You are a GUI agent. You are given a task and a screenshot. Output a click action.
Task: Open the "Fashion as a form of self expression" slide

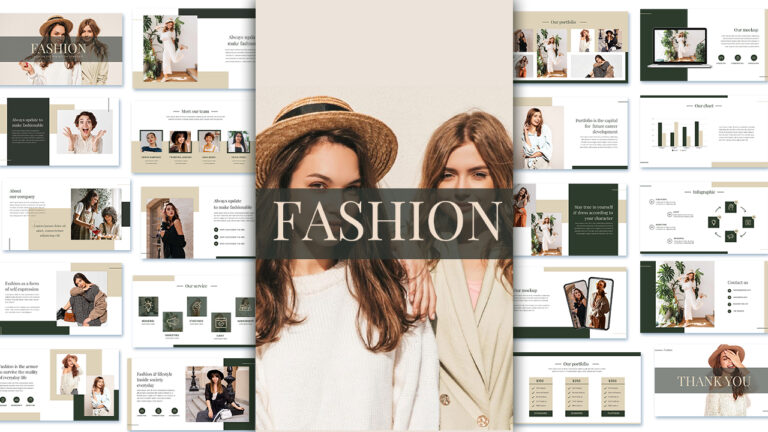pyautogui.click(x=61, y=299)
